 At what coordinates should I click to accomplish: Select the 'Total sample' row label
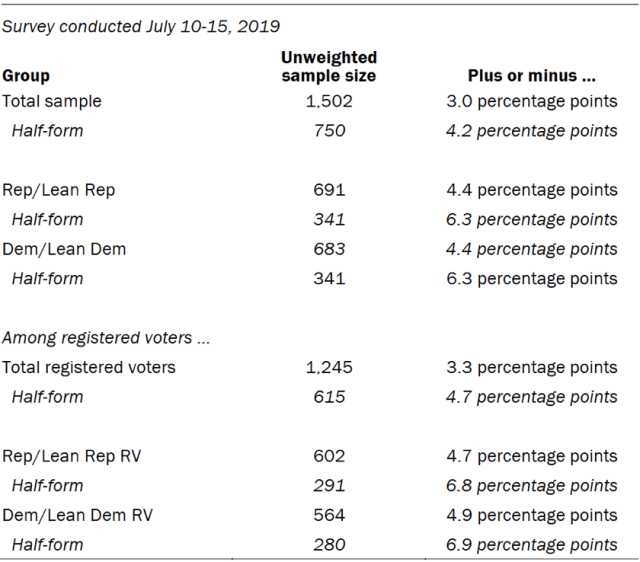52,101
